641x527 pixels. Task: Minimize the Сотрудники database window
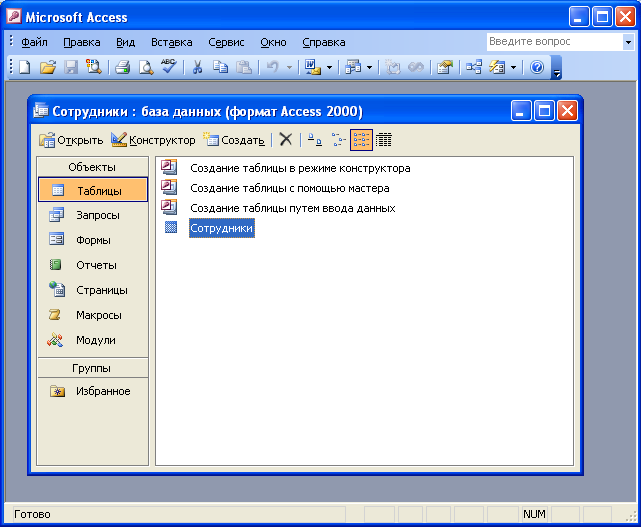click(521, 111)
